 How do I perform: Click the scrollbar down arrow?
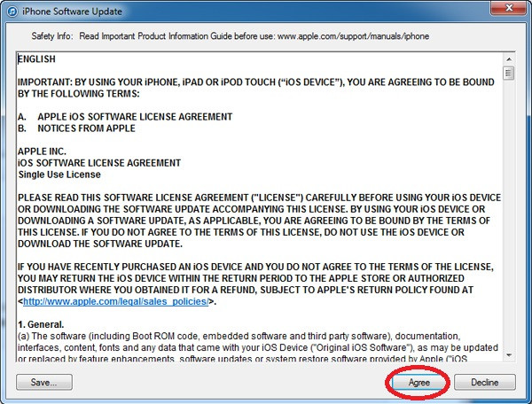(x=508, y=357)
